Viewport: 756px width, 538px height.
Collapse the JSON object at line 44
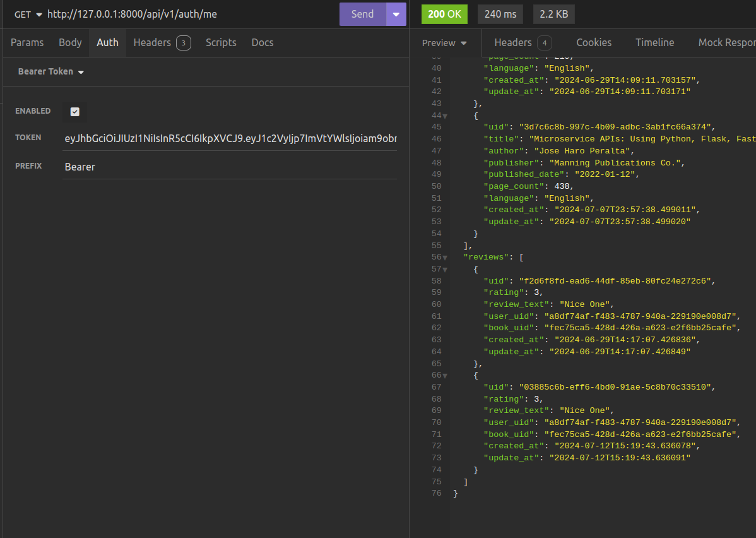pos(445,116)
